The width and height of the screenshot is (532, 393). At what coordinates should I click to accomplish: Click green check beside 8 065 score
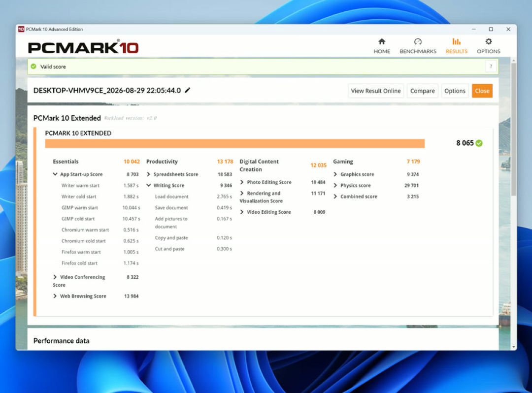479,143
